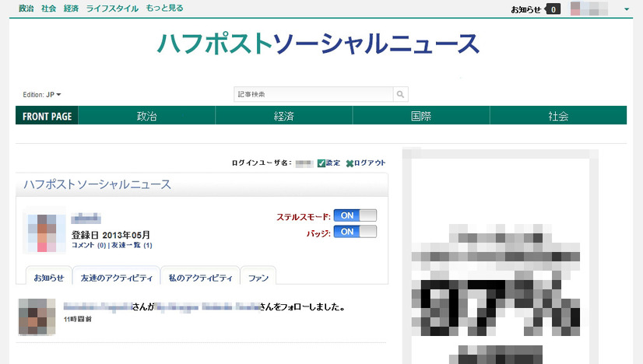Switch to the 友達のアクティビティ tab
Screen dimensions: 643x364
point(117,276)
